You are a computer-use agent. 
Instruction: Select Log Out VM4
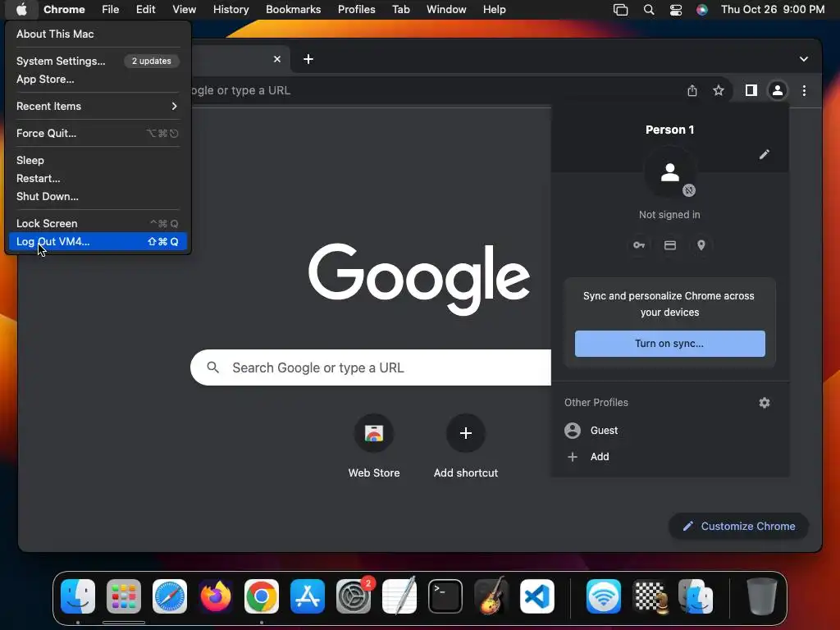[98, 242]
